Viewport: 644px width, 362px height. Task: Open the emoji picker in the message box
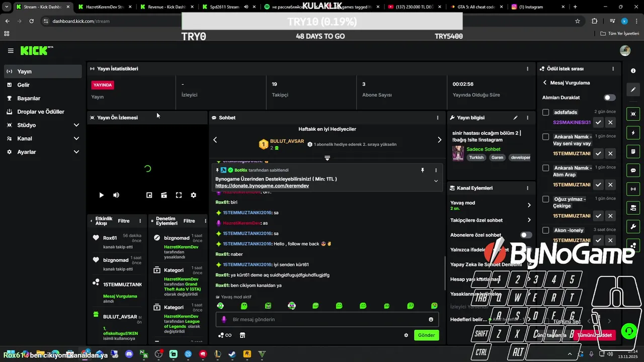pyautogui.click(x=431, y=319)
